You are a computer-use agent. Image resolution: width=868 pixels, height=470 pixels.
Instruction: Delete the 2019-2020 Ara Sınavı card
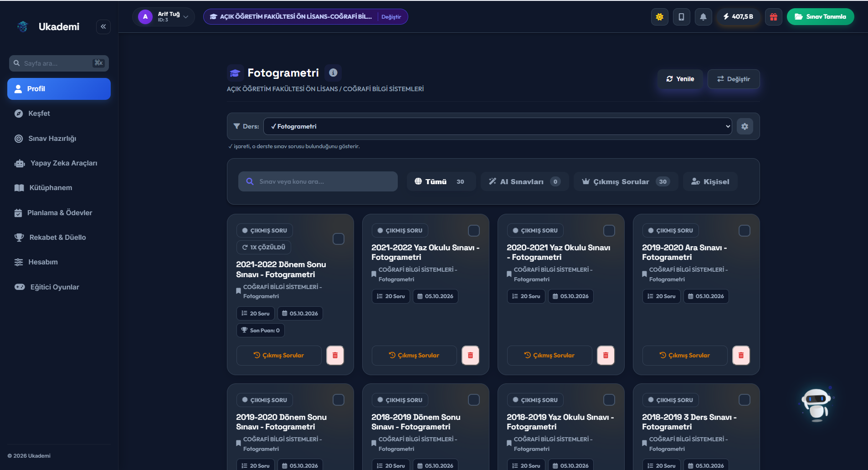741,356
